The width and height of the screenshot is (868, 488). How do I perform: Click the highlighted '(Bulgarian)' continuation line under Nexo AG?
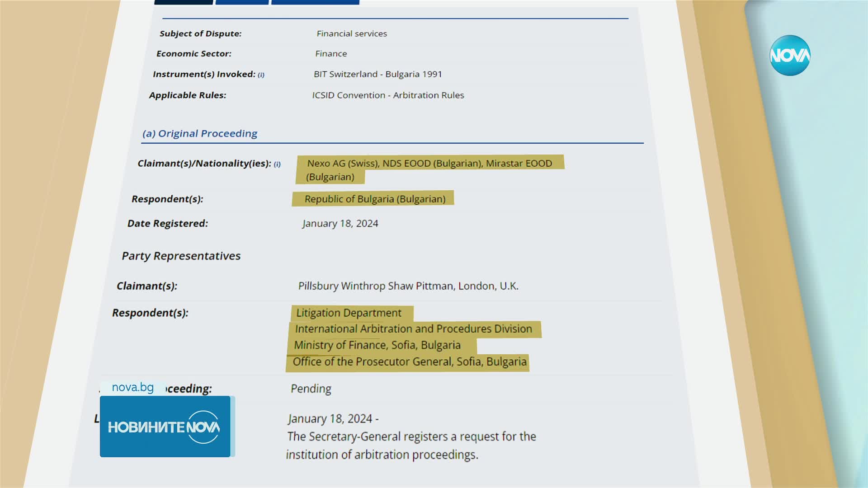330,177
